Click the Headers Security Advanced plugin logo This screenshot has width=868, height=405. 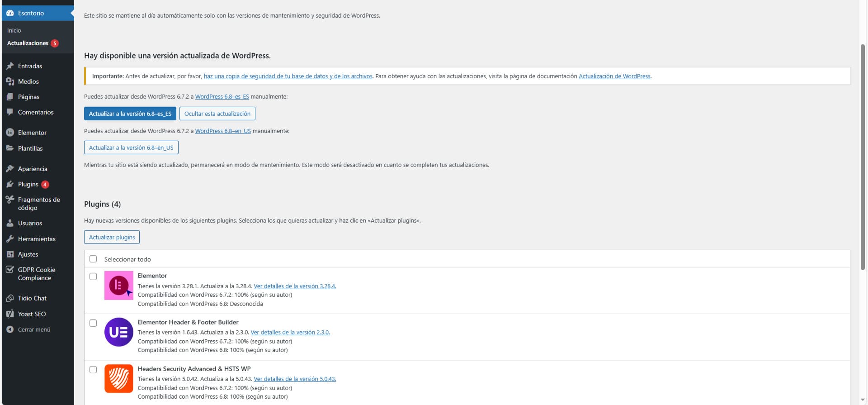[119, 379]
